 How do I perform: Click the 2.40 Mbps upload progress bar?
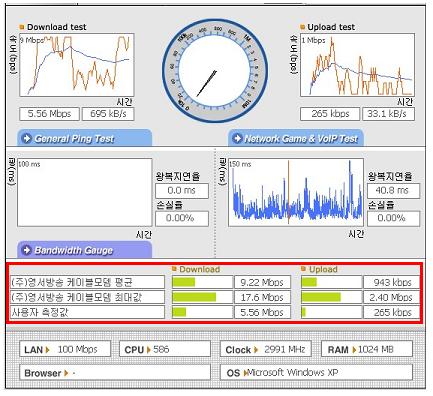[331, 297]
